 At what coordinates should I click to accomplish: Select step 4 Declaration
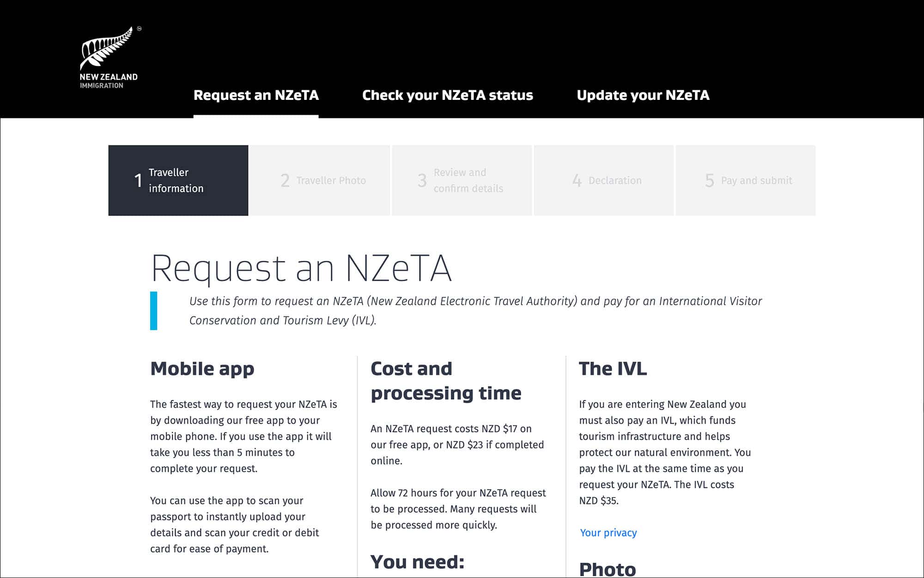tap(603, 180)
